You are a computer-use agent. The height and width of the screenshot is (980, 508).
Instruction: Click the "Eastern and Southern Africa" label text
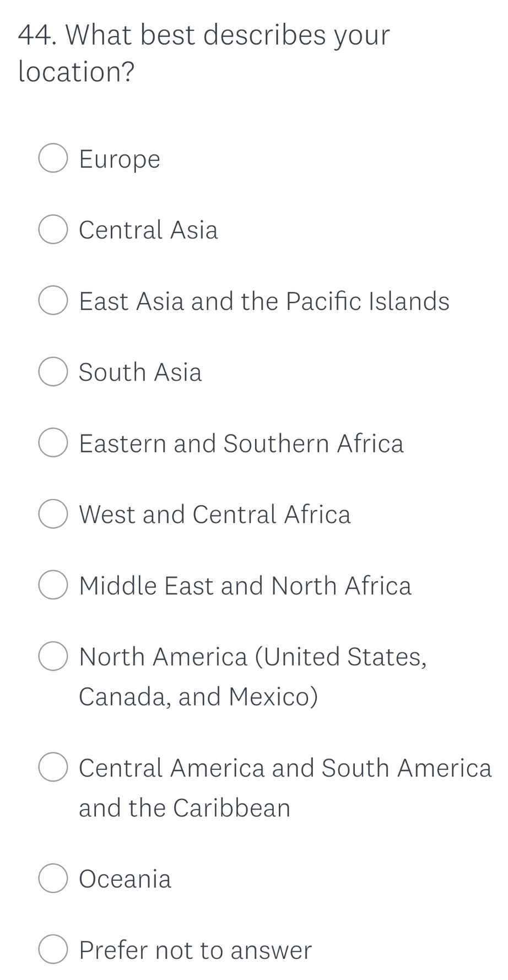tap(241, 443)
